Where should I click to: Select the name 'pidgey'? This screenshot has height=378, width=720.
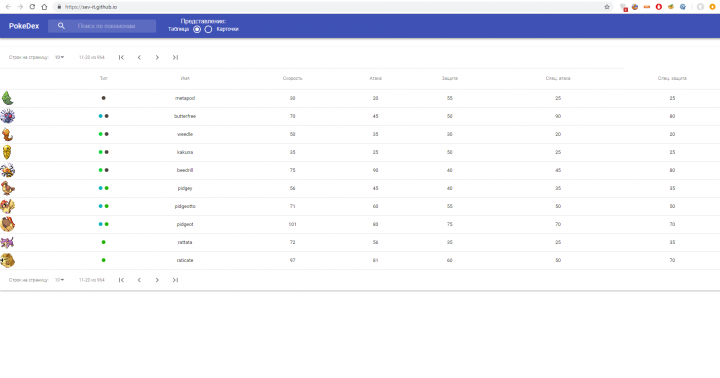[x=185, y=188]
